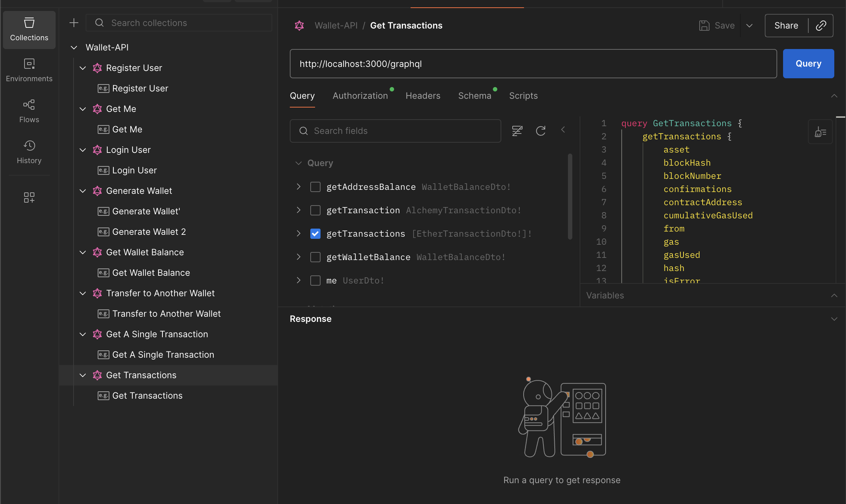The height and width of the screenshot is (504, 846).
Task: Click the refresh schema icon
Action: [x=540, y=131]
